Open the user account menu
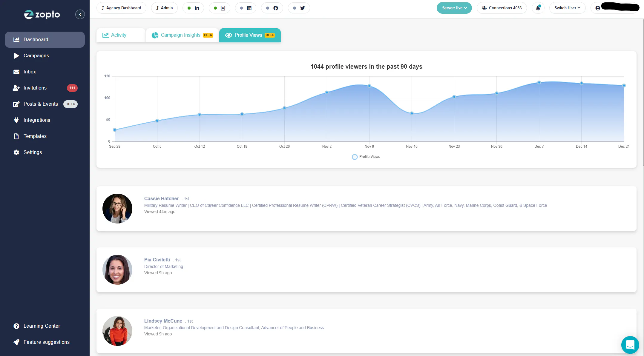Screen dimensions: 644x356 point(616,8)
